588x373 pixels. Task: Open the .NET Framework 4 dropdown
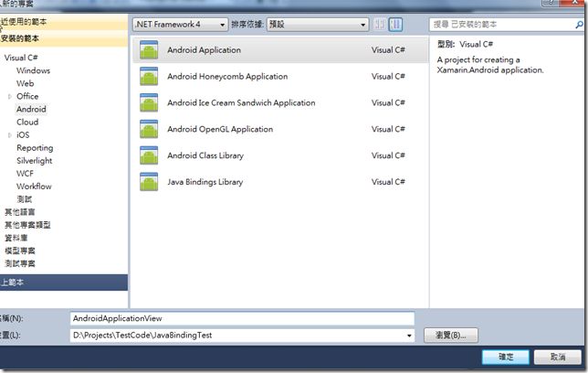pos(181,25)
